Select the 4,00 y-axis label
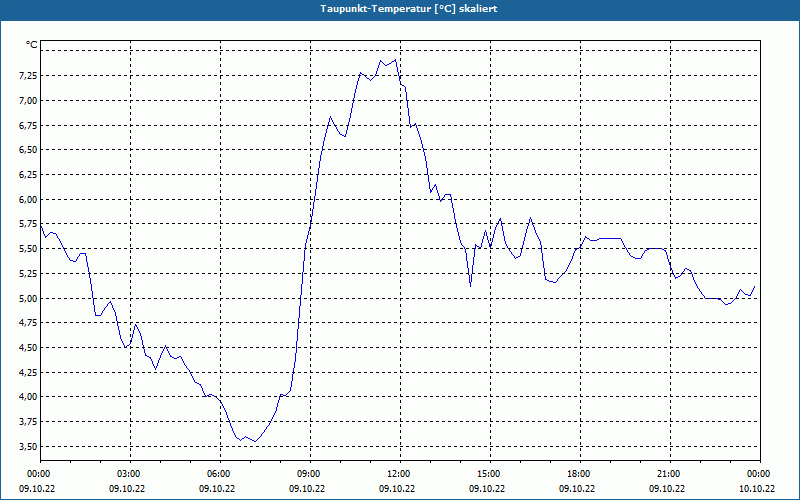Screen dimensions: 800x500 click(x=28, y=397)
